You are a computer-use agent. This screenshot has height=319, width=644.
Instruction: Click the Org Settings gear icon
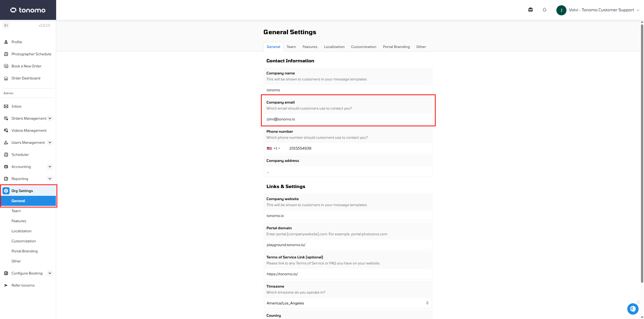6,191
